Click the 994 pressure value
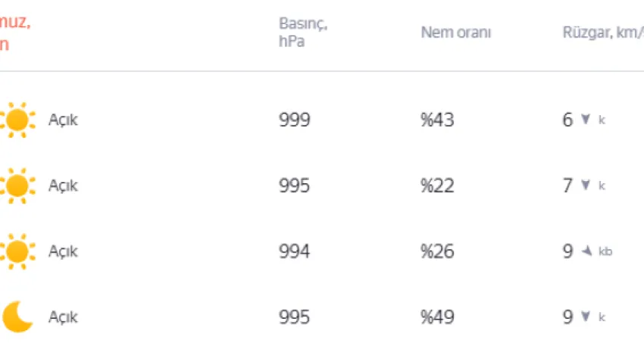 [295, 251]
